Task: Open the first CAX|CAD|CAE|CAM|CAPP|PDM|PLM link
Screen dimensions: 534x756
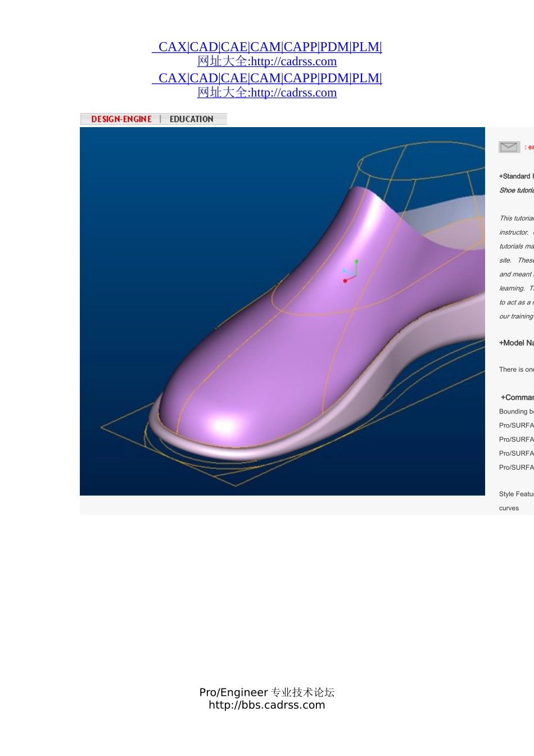Action: (x=267, y=47)
